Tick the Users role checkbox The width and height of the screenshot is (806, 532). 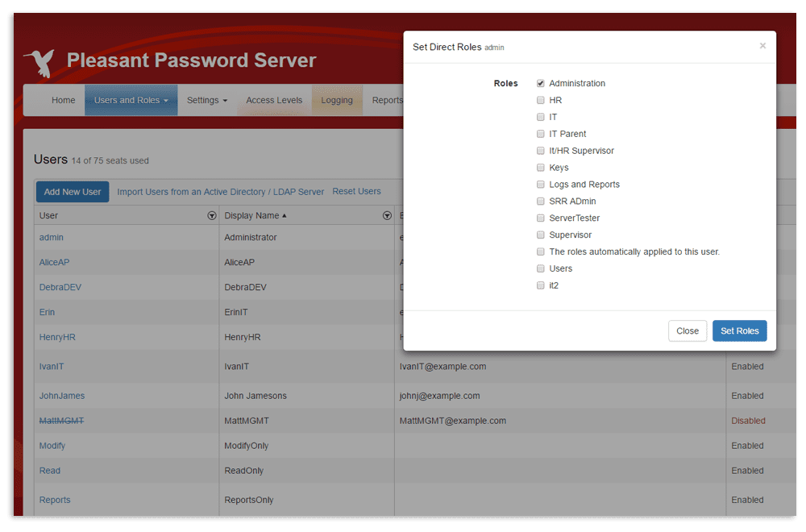tap(540, 268)
